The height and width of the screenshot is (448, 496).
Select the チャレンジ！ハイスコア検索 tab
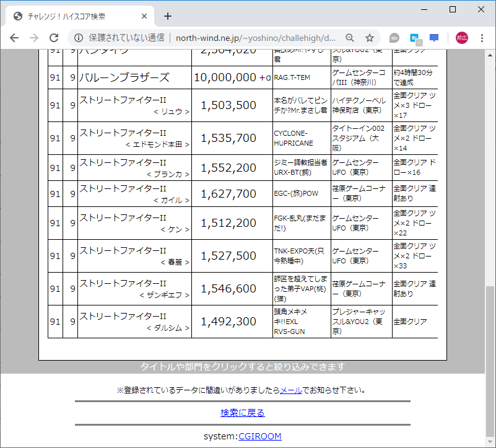pyautogui.click(x=79, y=16)
